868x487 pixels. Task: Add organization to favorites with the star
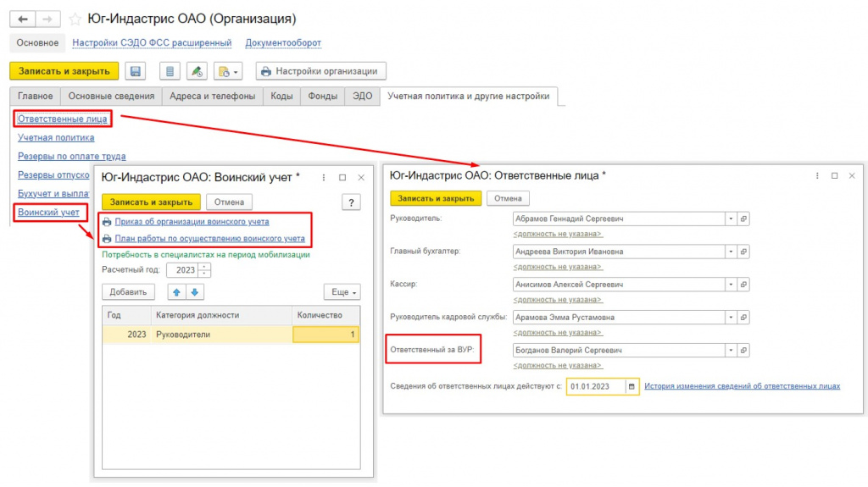point(75,19)
